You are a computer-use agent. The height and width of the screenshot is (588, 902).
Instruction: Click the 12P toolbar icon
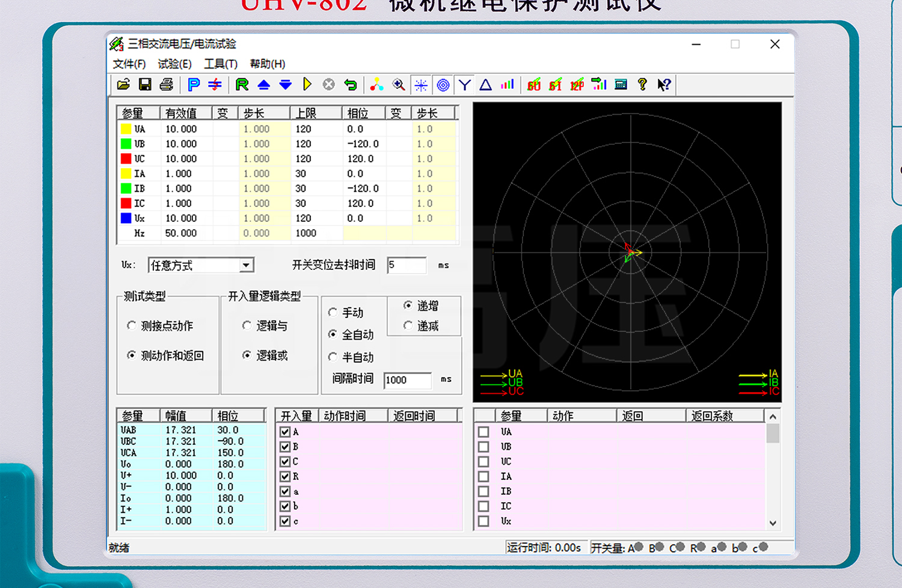pyautogui.click(x=576, y=85)
